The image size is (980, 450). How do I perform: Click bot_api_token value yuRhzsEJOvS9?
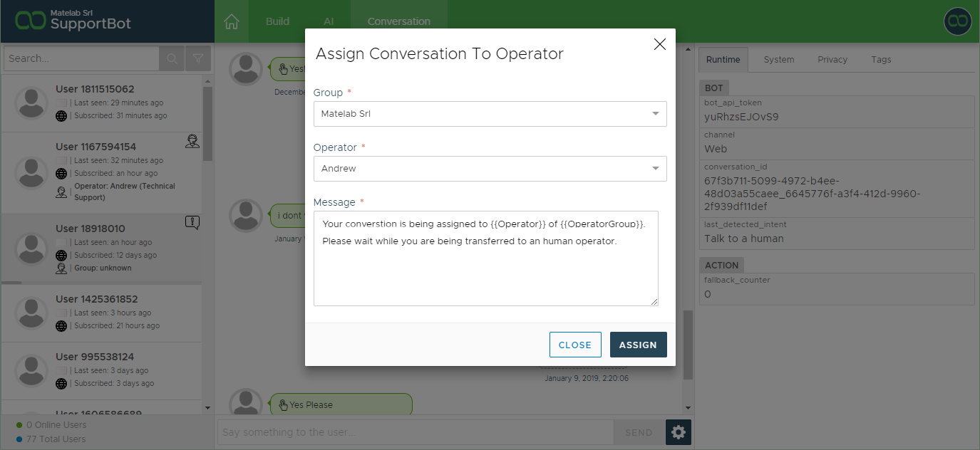click(741, 117)
